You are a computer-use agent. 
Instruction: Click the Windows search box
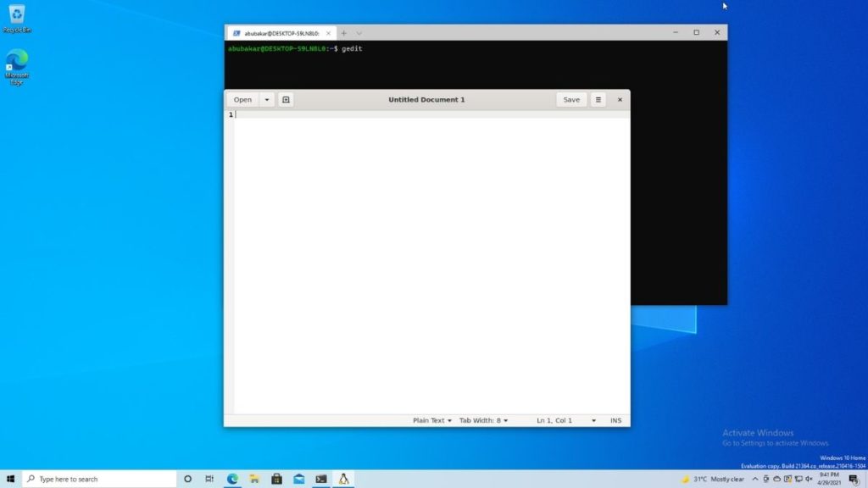[x=93, y=479]
